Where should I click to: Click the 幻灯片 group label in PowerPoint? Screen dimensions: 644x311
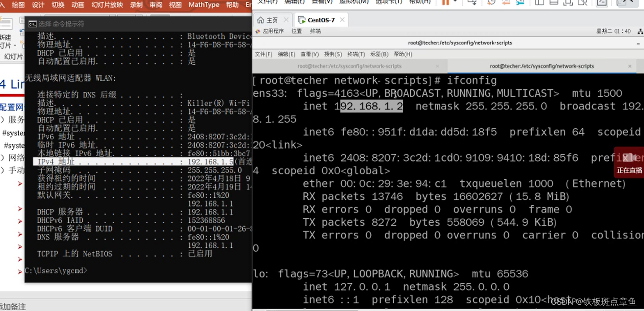click(x=13, y=57)
